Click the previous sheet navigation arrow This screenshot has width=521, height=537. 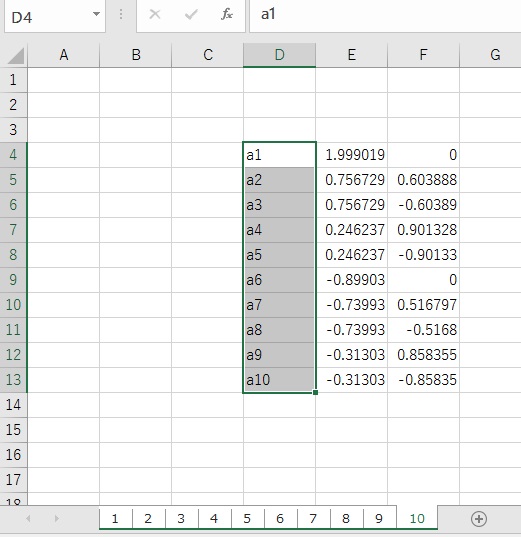(28, 519)
